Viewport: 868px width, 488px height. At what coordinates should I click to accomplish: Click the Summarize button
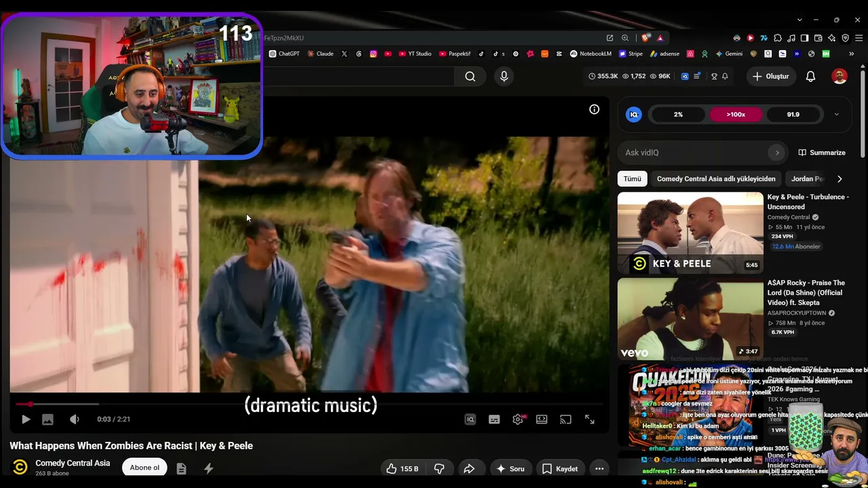(822, 152)
